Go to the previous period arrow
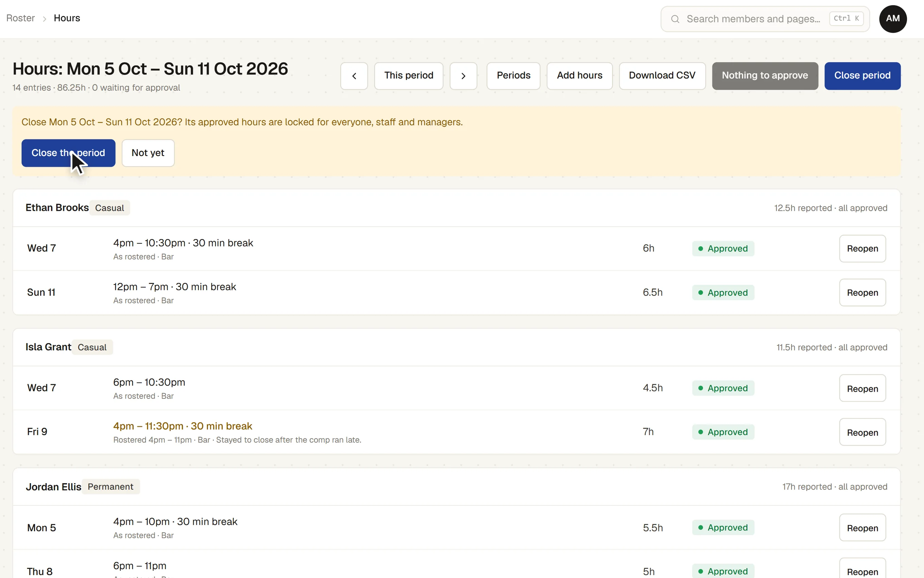Image resolution: width=924 pixels, height=578 pixels. 354,76
